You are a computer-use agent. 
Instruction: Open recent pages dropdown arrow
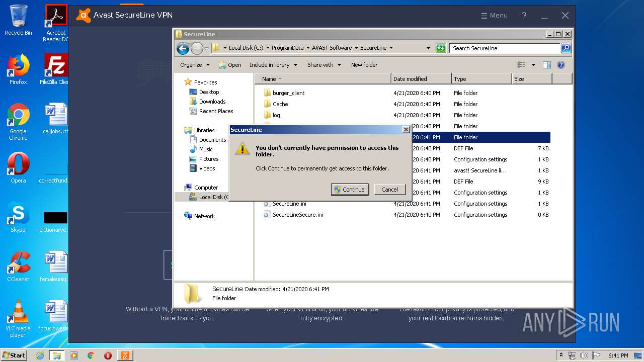[x=206, y=49]
